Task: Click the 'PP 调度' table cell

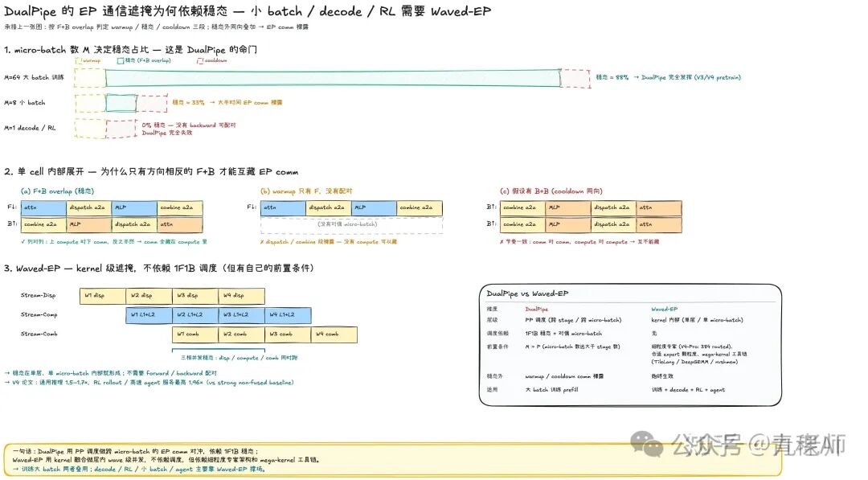Action: pyautogui.click(x=573, y=320)
